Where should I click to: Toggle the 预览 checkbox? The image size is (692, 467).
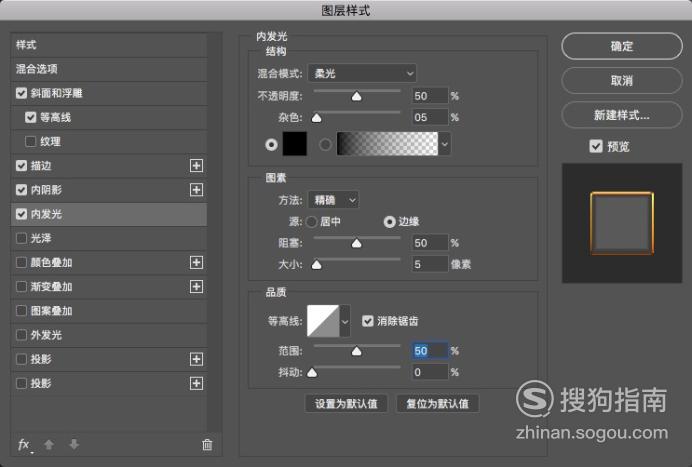pos(596,146)
